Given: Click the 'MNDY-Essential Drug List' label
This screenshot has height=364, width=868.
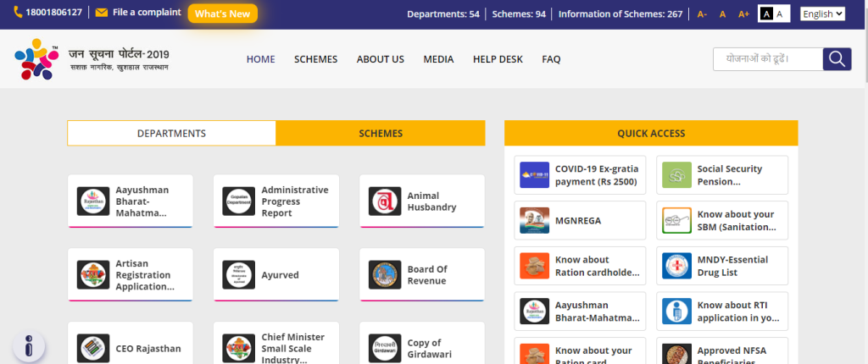Looking at the screenshot, I should tap(733, 266).
